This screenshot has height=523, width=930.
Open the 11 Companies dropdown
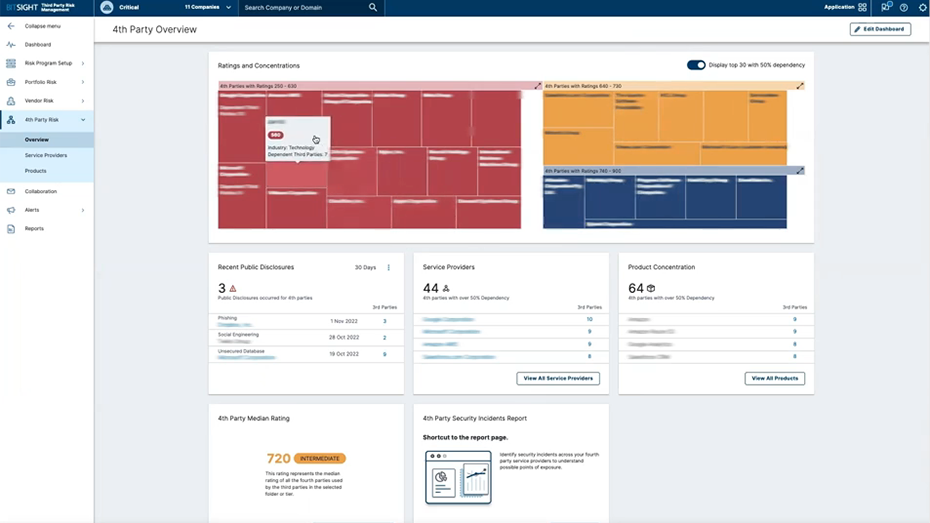click(x=207, y=7)
